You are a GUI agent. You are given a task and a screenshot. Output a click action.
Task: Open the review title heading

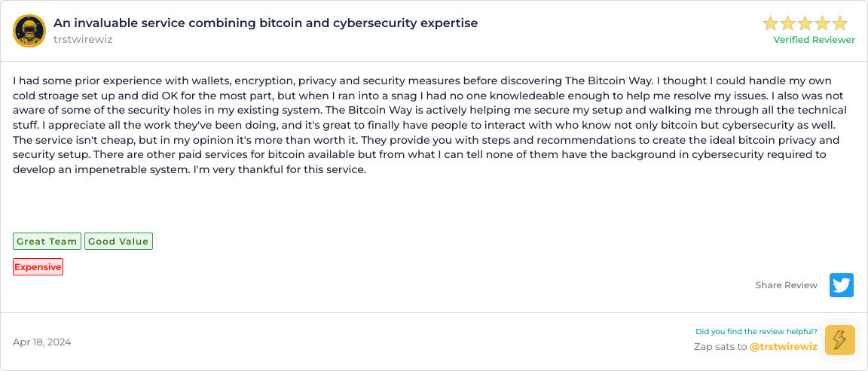tap(265, 23)
